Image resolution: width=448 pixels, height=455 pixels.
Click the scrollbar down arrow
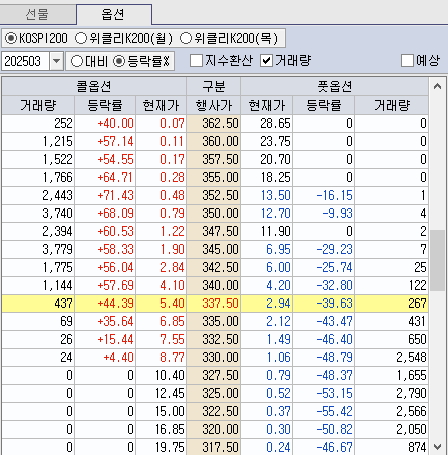pyautogui.click(x=437, y=446)
